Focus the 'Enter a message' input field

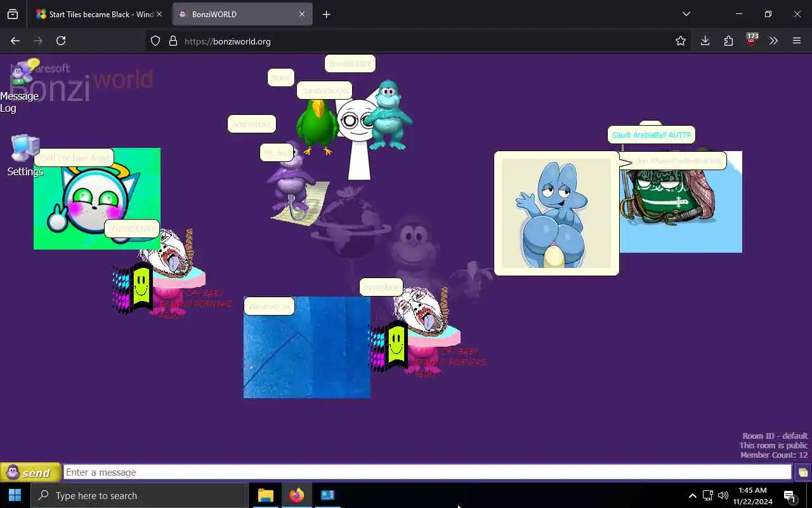(x=428, y=472)
